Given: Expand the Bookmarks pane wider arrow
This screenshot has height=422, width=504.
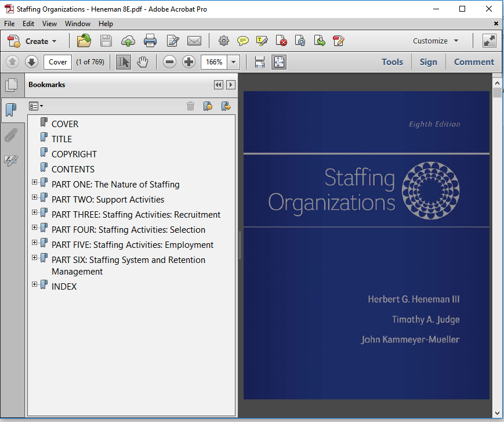Looking at the screenshot, I should click(230, 85).
